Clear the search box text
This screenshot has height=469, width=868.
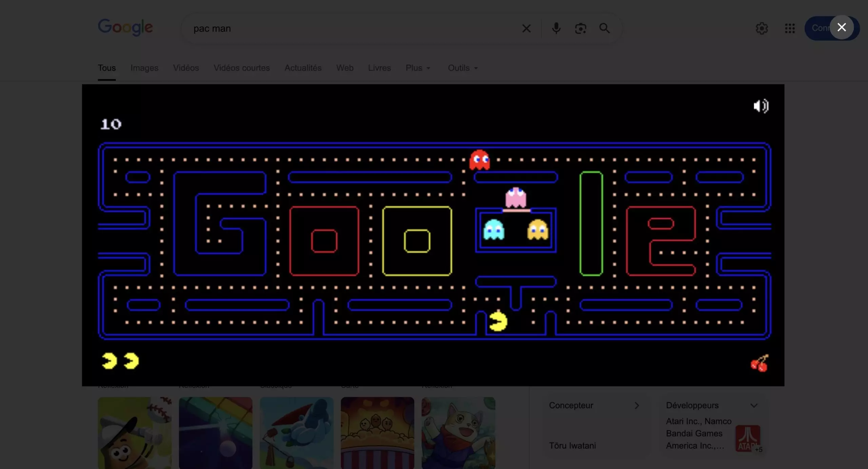[x=526, y=29]
